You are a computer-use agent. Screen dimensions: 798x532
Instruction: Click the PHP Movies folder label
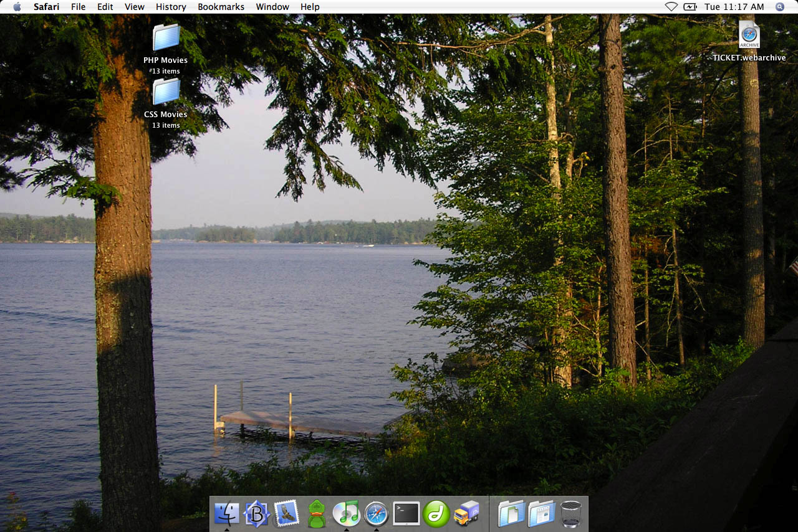point(166,60)
